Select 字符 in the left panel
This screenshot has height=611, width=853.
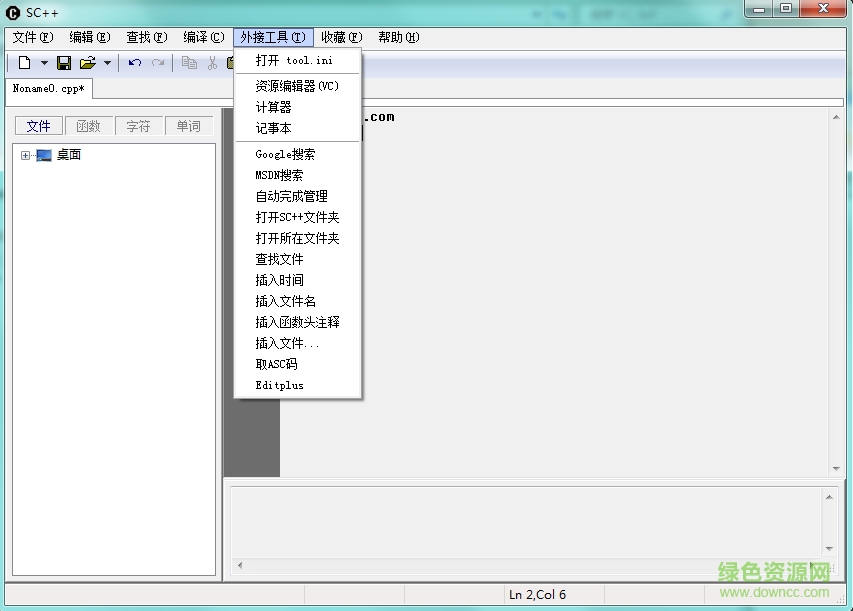(x=139, y=125)
